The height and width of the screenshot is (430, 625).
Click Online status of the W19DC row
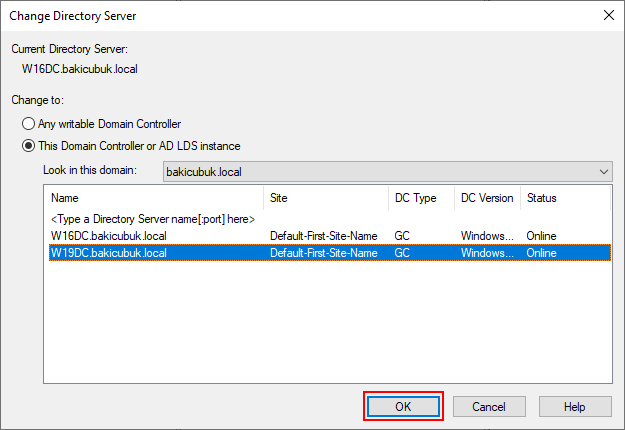click(541, 253)
